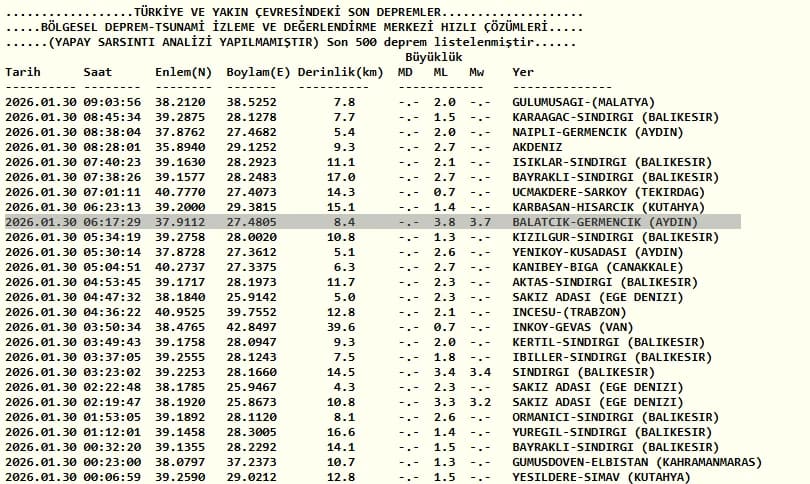This screenshot has height=484, width=810.
Task: Click the INKOY-GEVAS (VAN) location
Action: (x=572, y=327)
